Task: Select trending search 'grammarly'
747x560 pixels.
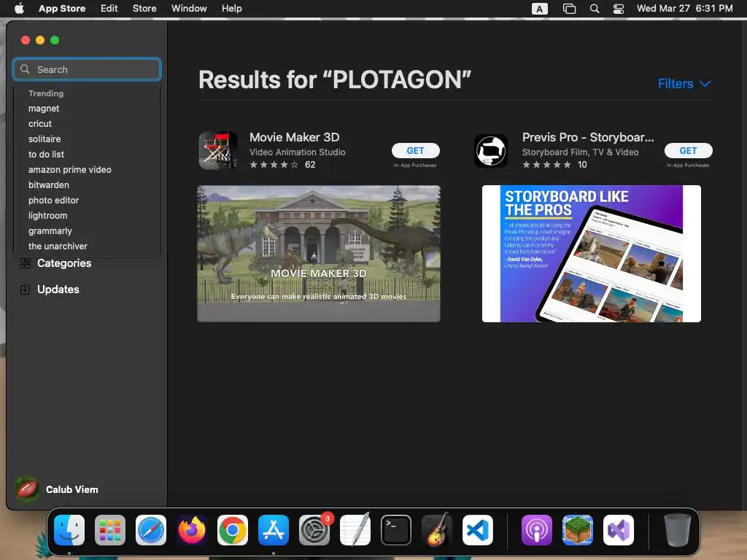Action: point(50,231)
